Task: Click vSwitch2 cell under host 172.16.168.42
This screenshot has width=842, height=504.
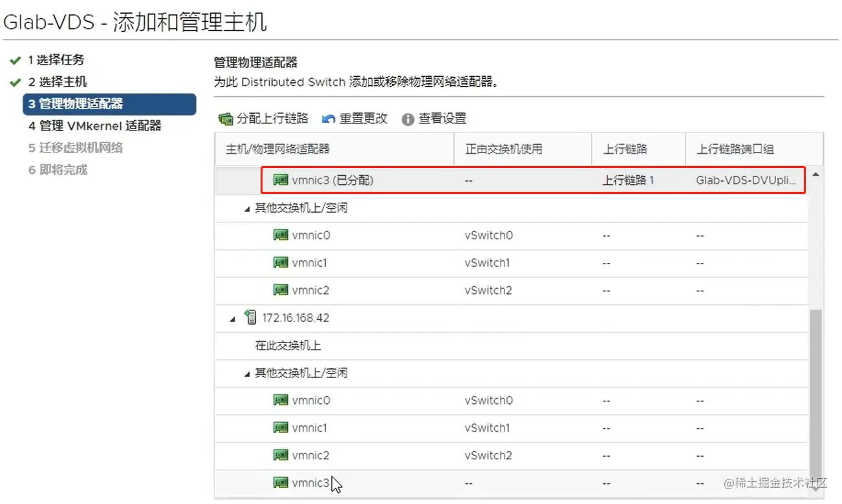Action: pos(488,455)
